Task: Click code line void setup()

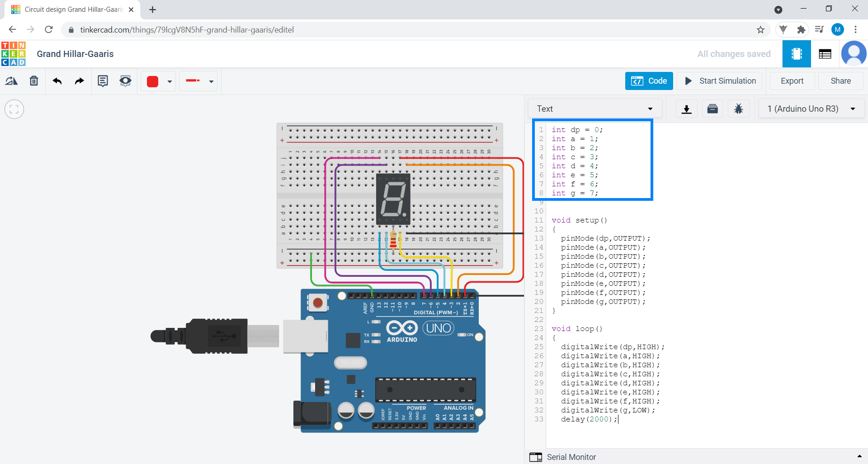Action: (x=579, y=220)
